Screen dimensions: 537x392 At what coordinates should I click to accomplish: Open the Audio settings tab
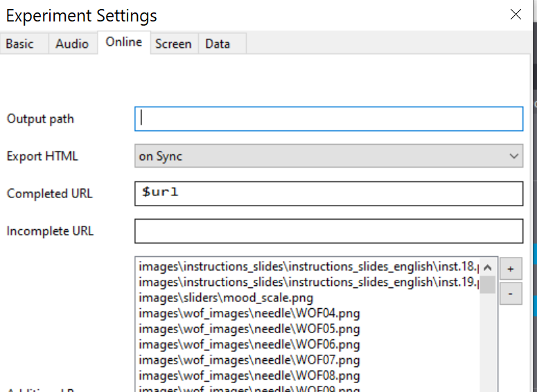(72, 44)
